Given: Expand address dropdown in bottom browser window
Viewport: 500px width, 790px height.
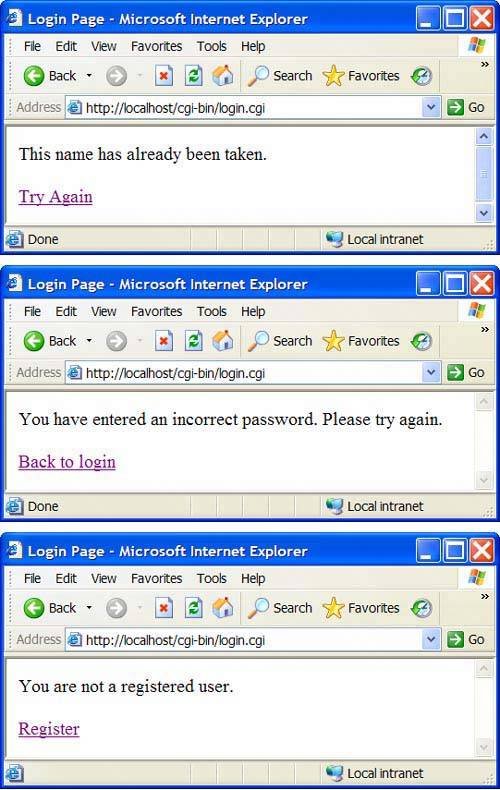Looking at the screenshot, I should point(430,639).
